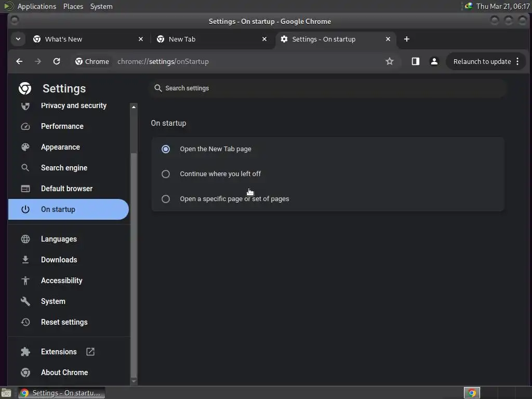
Task: Open the Applications menu
Action: coord(37,6)
